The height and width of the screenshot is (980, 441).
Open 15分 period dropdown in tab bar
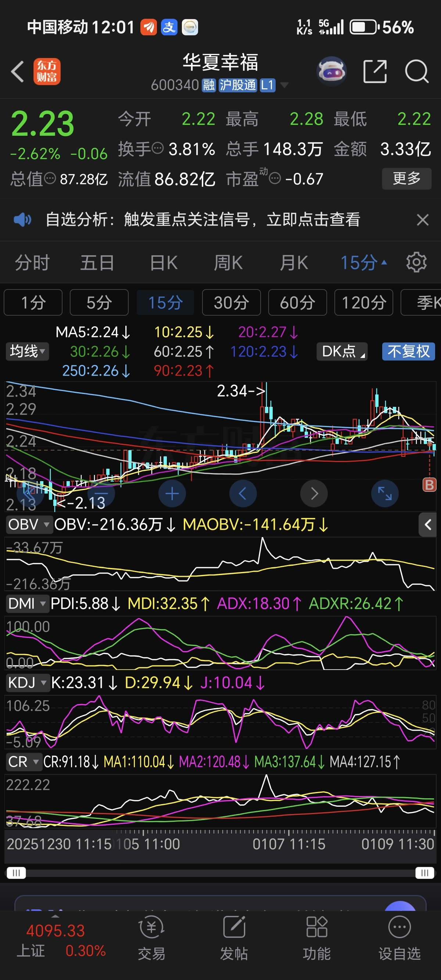pos(364,263)
